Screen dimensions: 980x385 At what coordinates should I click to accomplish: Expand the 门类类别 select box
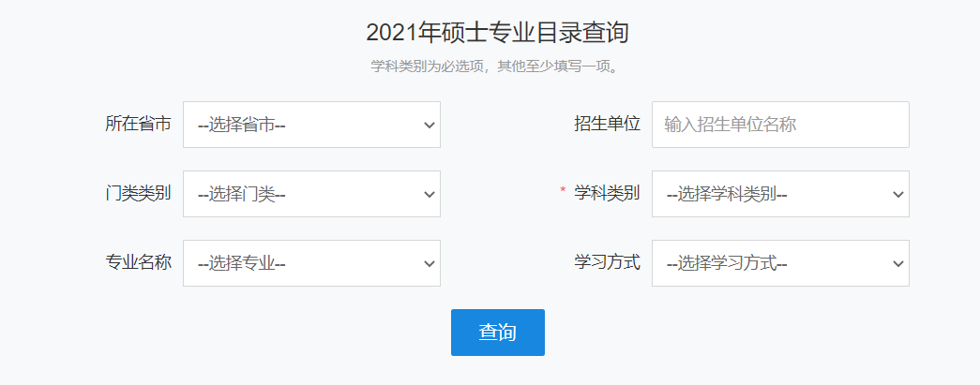click(311, 194)
